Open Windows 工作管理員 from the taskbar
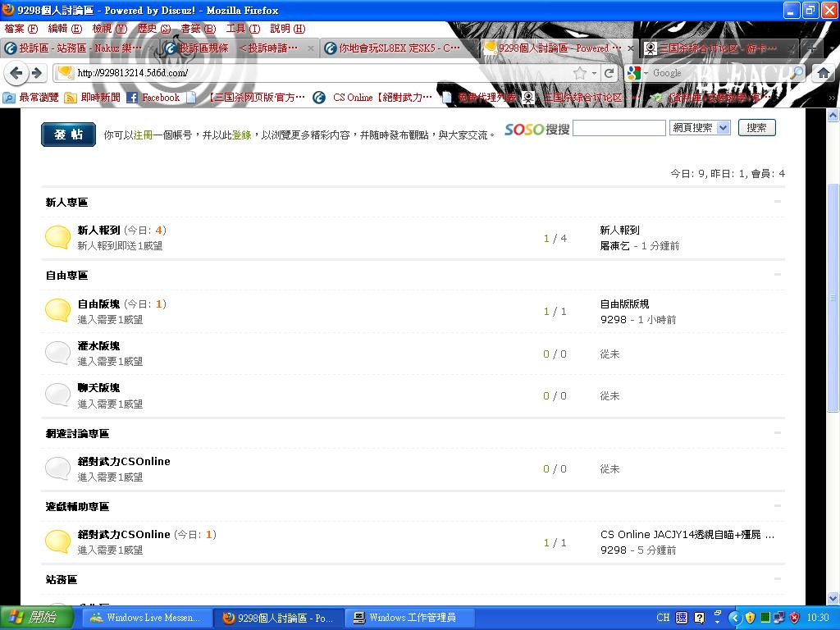The width and height of the screenshot is (840, 630). click(x=404, y=618)
